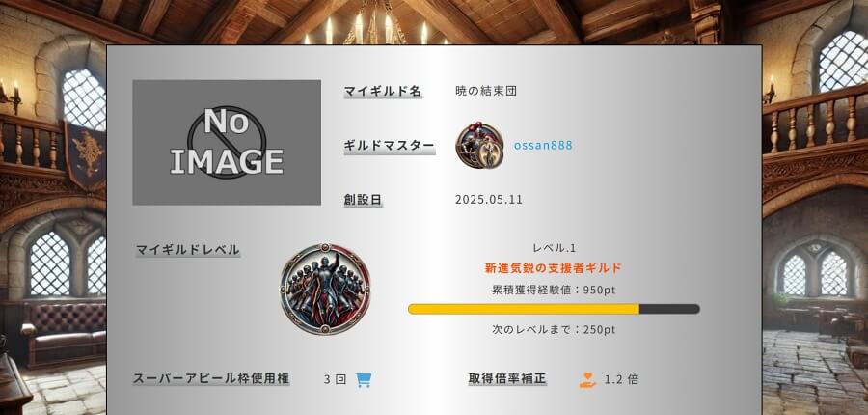868x415 pixels.
Task: Click the orange hand-with-person multiplier icon
Action: (x=587, y=380)
